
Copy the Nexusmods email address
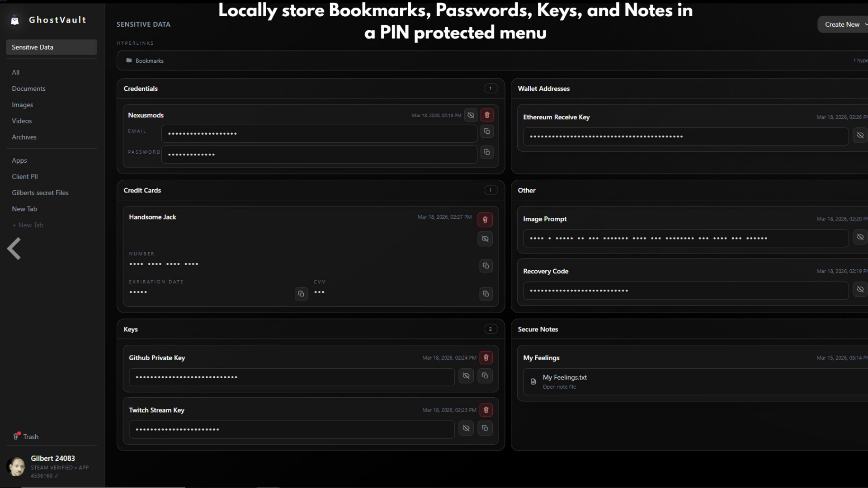[x=487, y=131]
